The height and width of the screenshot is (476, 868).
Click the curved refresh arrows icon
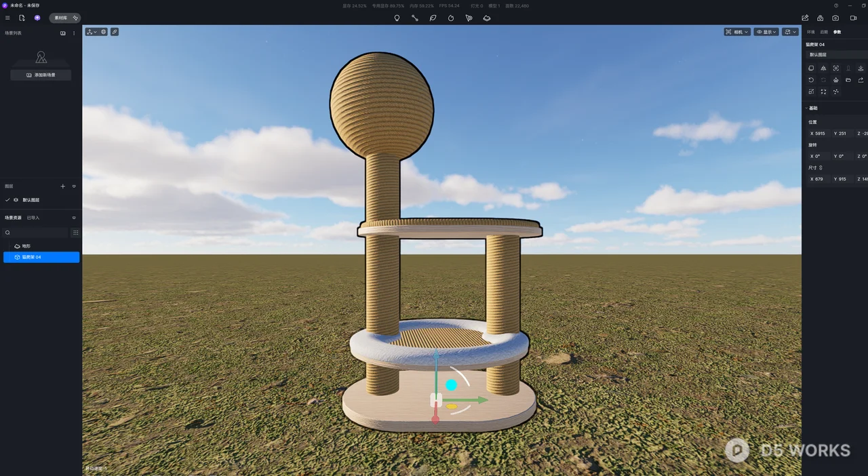point(823,80)
